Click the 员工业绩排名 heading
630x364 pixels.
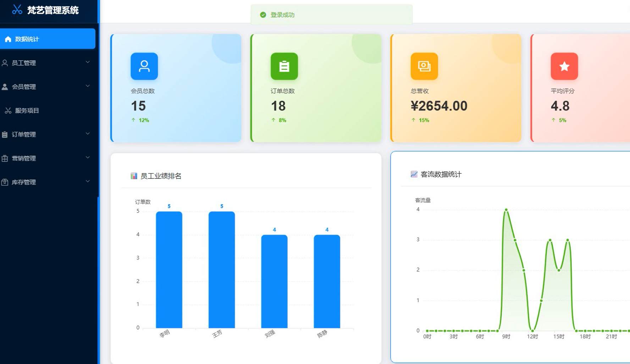[161, 176]
